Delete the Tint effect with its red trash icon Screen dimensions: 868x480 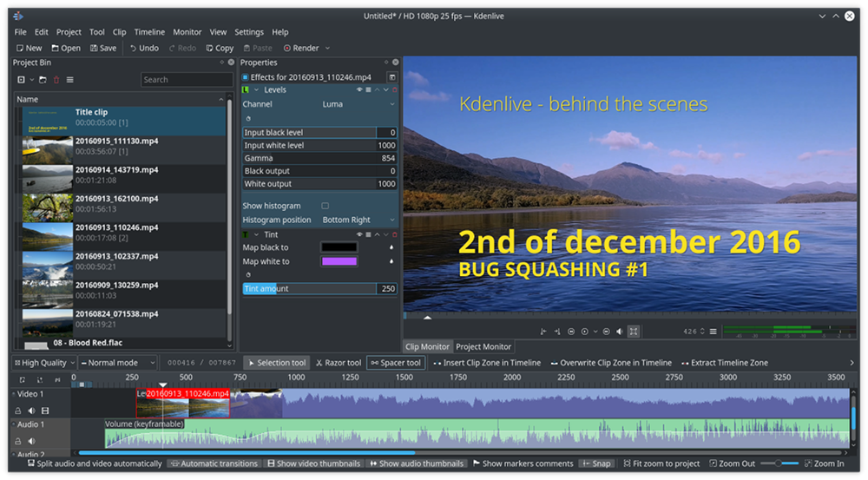tap(395, 234)
